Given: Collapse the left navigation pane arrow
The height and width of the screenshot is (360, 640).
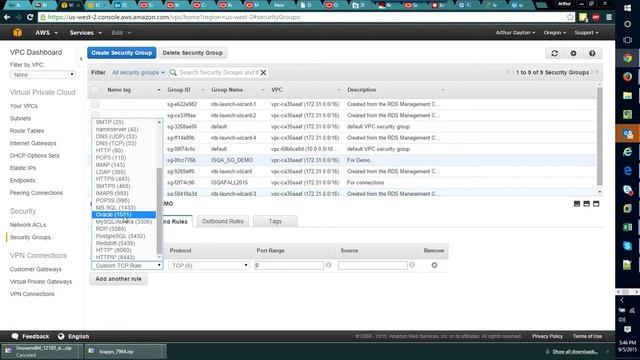Looking at the screenshot, I should tap(81, 59).
